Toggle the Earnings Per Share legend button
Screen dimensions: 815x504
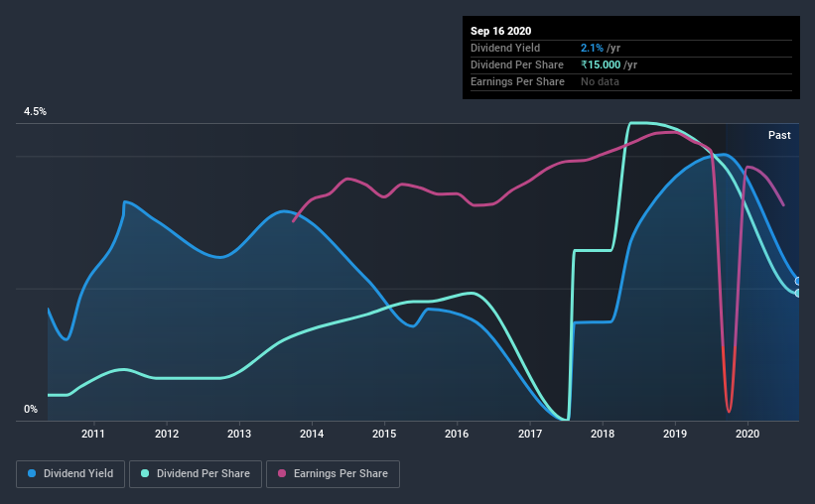[x=333, y=474]
